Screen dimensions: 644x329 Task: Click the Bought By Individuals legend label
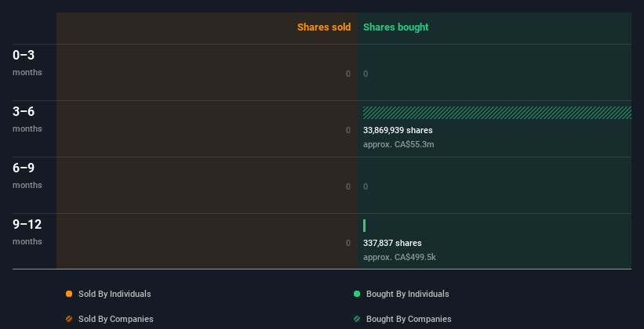click(407, 294)
